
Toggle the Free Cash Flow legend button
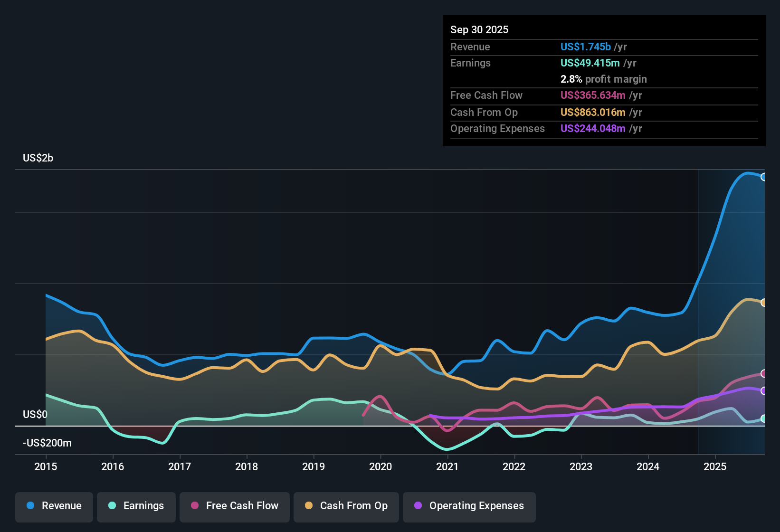235,506
